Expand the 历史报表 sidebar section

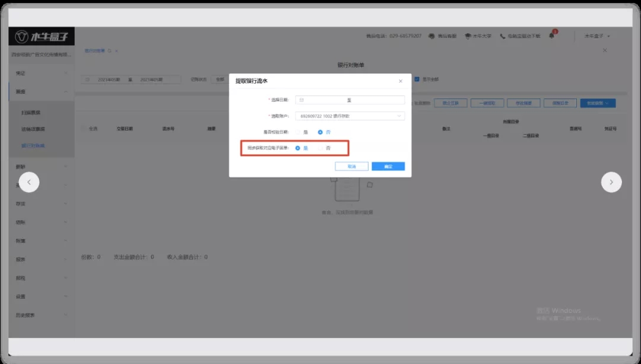(x=42, y=315)
